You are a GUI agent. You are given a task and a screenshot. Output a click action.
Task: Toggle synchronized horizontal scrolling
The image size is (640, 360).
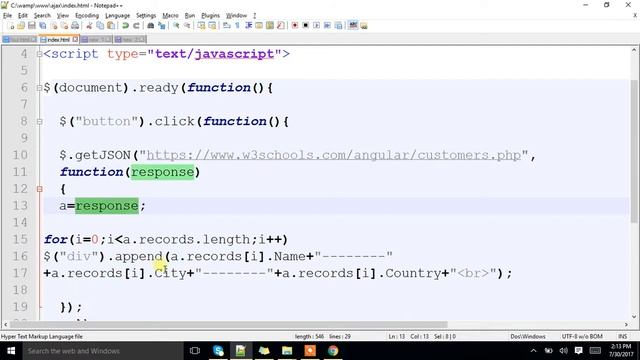212,26
